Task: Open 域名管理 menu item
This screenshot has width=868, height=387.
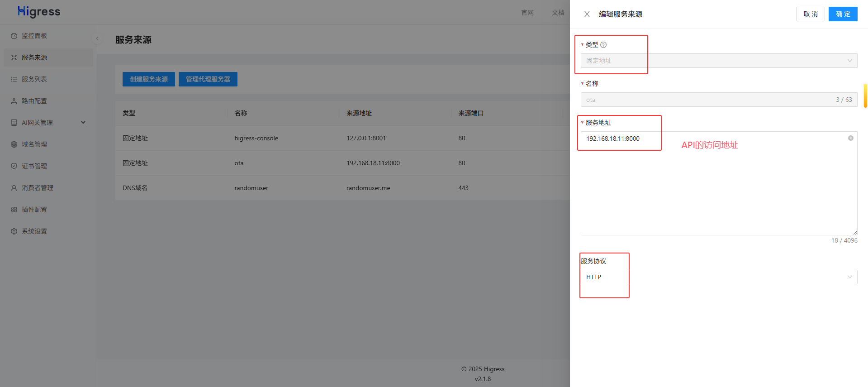Action: pyautogui.click(x=48, y=144)
